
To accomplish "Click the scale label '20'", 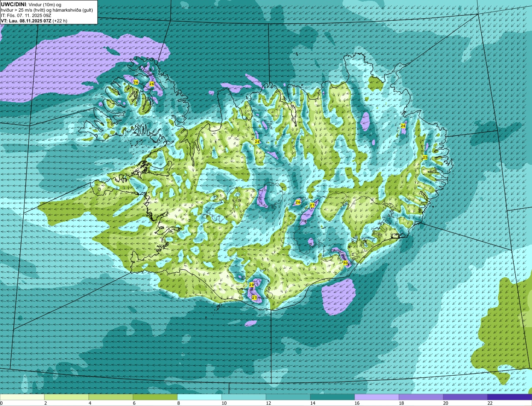I will click(445, 403).
